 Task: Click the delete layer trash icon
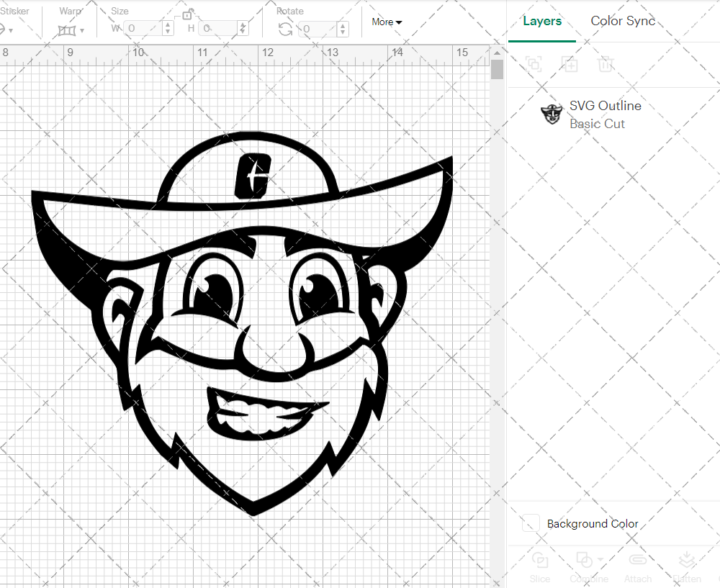606,64
